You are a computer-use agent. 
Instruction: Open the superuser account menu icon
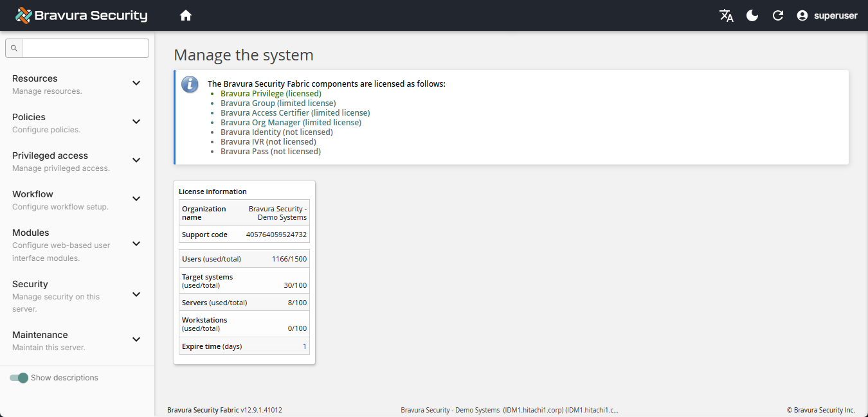click(x=801, y=15)
